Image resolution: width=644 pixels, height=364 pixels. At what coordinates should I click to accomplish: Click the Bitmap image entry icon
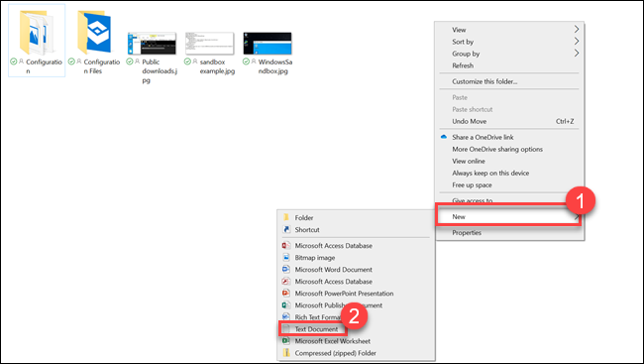pyautogui.click(x=286, y=257)
